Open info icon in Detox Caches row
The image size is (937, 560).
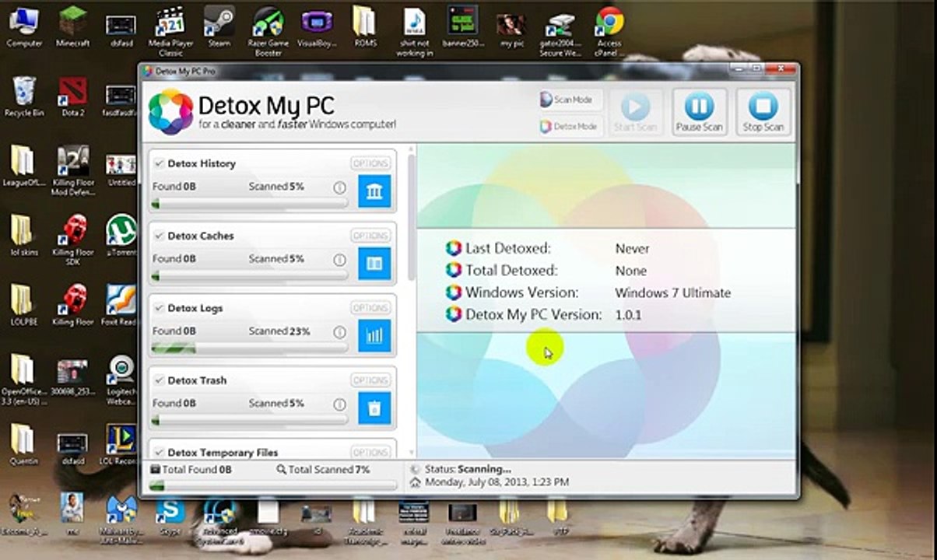click(x=339, y=260)
